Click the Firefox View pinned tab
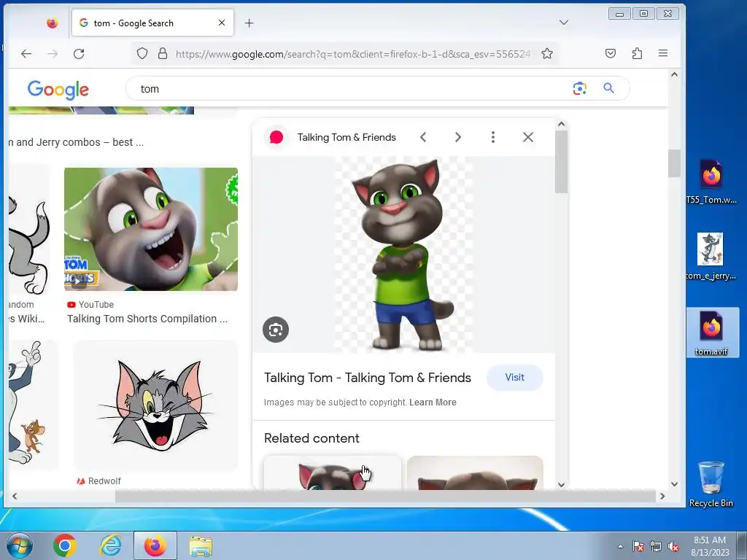The height and width of the screenshot is (560, 747). pyautogui.click(x=53, y=23)
